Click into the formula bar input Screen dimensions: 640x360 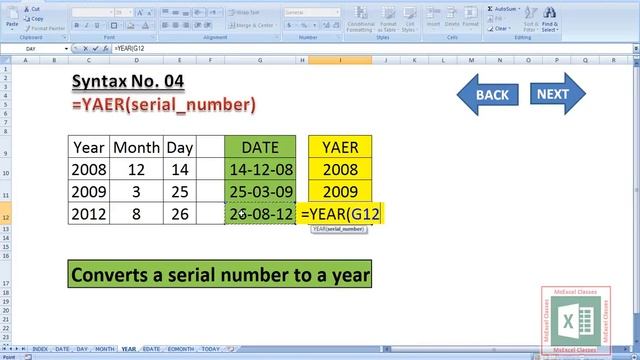tap(372, 49)
